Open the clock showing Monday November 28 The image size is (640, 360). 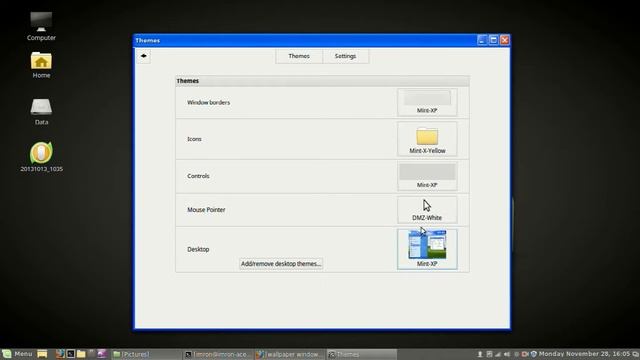tap(584, 354)
